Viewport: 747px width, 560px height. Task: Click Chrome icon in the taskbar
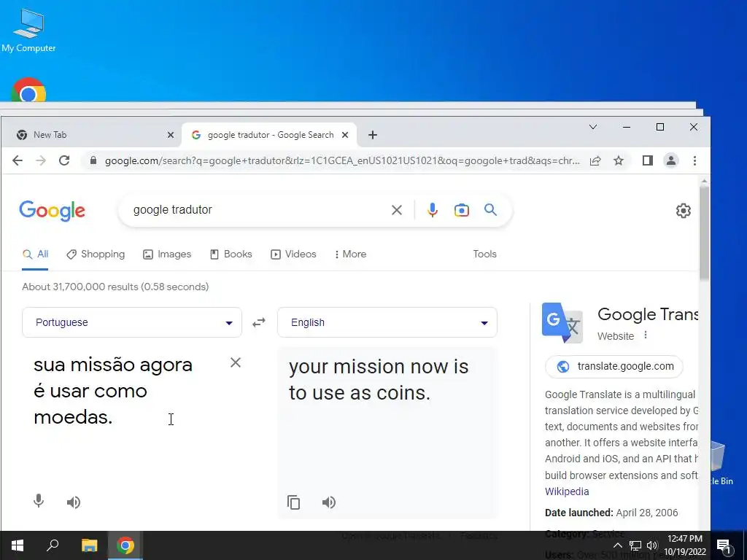(125, 545)
